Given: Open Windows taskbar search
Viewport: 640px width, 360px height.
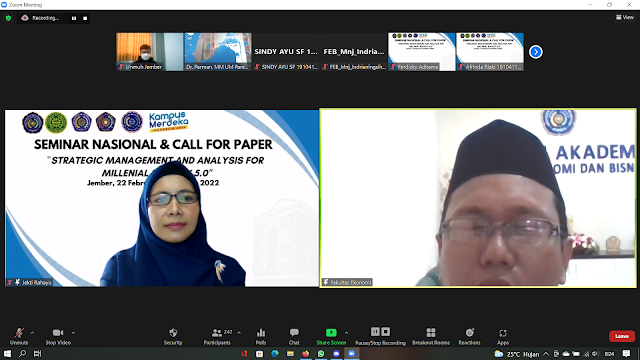Looking at the screenshot, I should click(22, 354).
